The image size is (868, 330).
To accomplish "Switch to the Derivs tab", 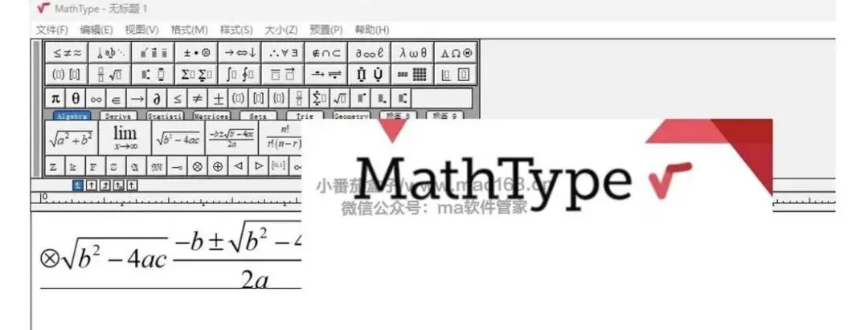I will click(x=118, y=116).
